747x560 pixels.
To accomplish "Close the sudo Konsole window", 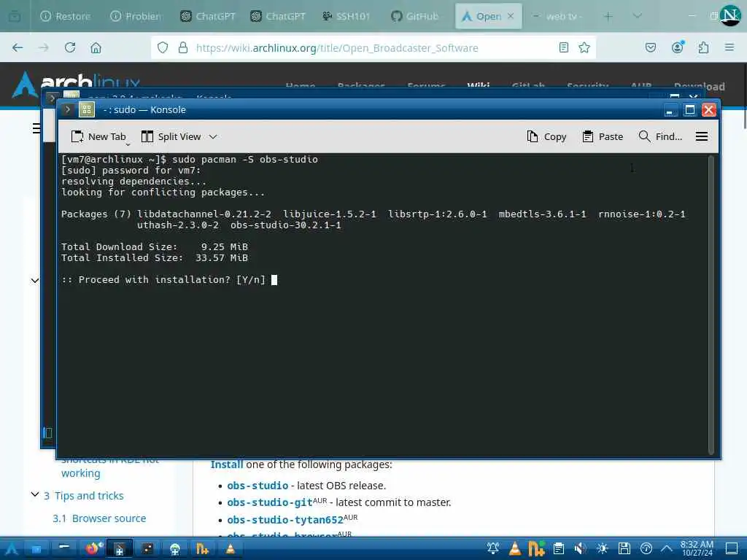I will click(x=708, y=110).
